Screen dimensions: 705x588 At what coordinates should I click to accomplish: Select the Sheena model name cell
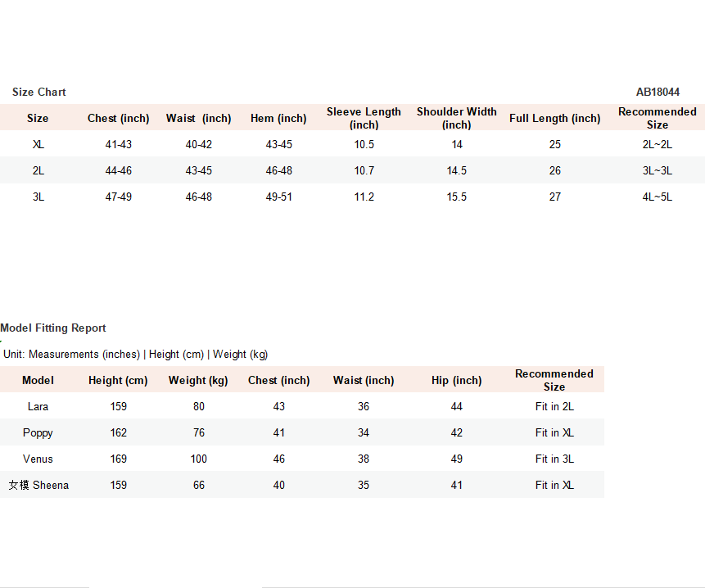(38, 485)
